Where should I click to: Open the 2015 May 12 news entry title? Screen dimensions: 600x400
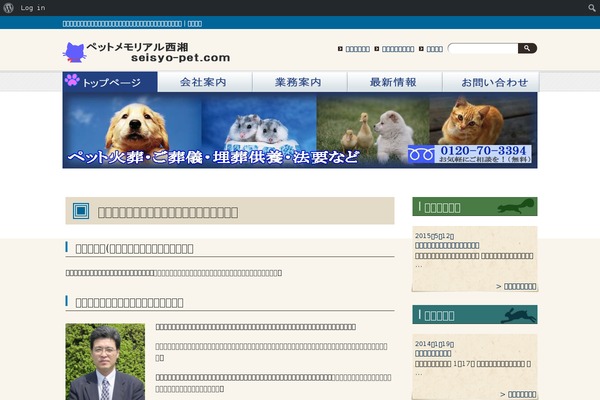click(x=447, y=245)
